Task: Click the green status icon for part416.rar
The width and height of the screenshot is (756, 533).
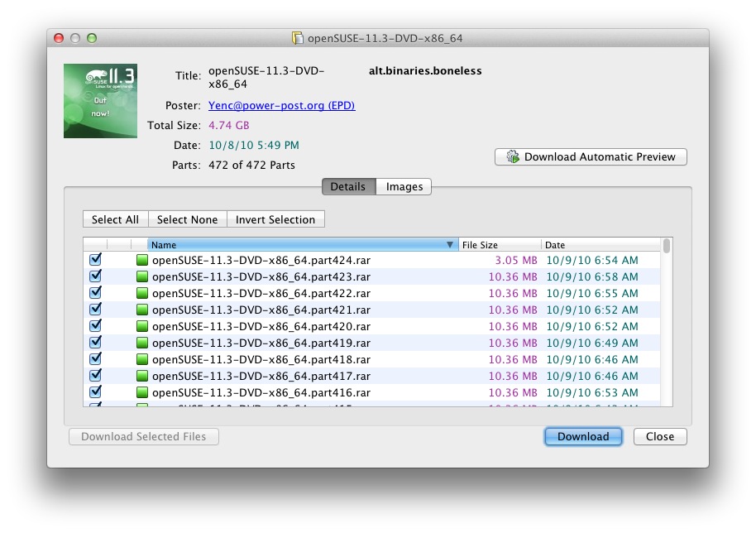Action: (141, 392)
